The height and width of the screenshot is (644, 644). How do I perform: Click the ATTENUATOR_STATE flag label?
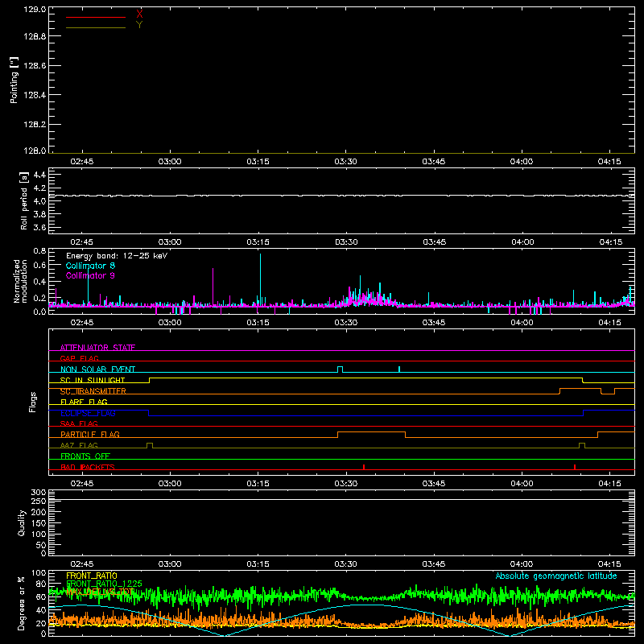point(97,348)
